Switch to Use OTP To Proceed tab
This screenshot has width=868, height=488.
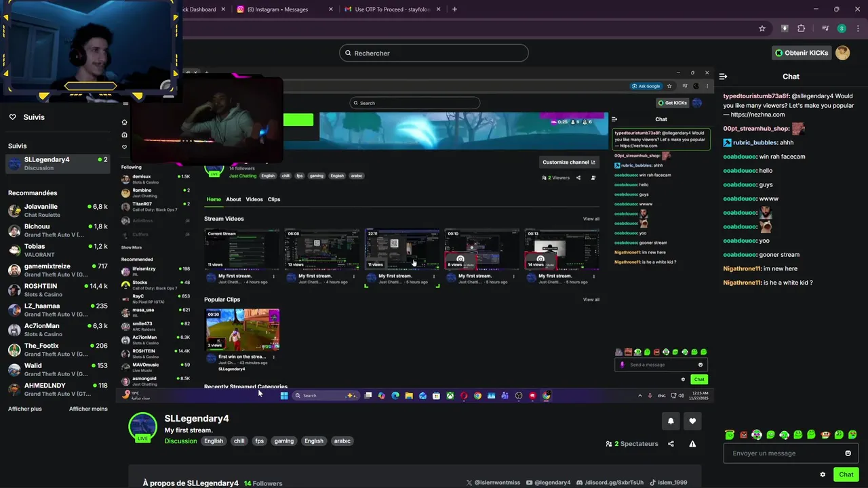click(x=392, y=9)
